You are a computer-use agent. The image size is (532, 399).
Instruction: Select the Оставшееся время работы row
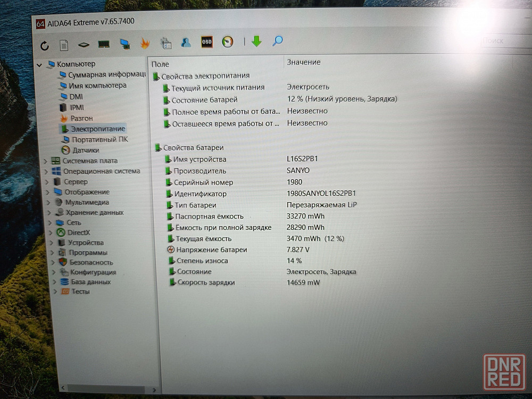point(246,123)
